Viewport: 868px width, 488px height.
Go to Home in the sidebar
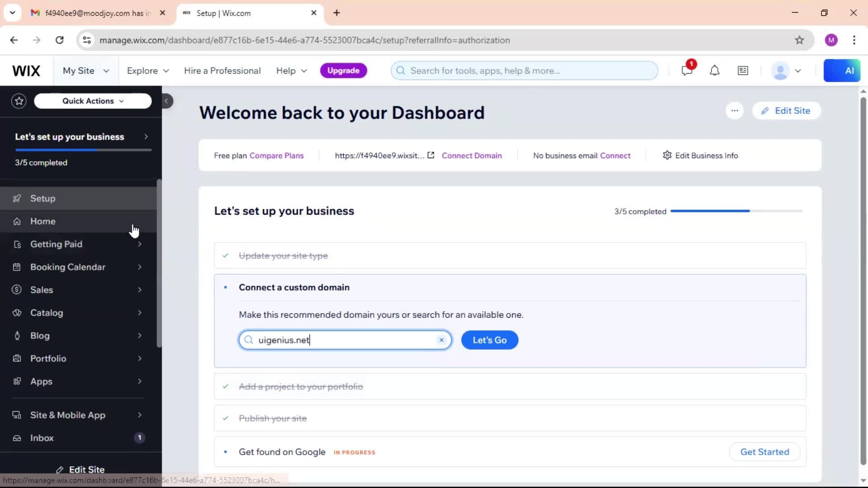click(78, 221)
